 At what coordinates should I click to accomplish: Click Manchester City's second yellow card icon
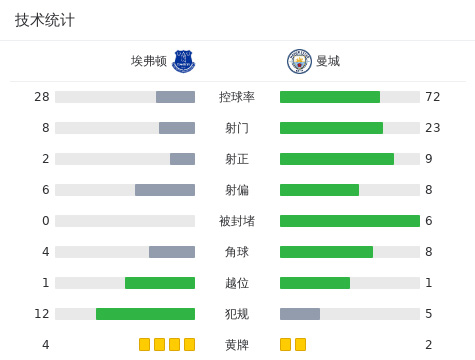pos(300,344)
